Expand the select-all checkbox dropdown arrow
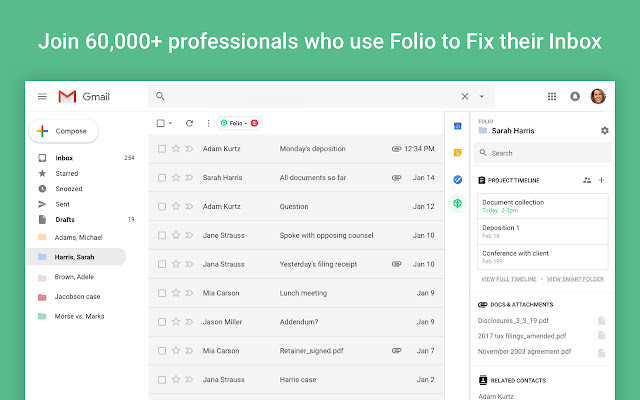The height and width of the screenshot is (400, 640). click(x=171, y=123)
